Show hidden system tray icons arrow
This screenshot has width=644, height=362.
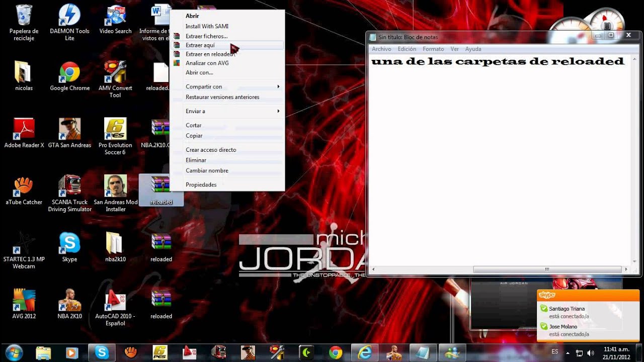(x=568, y=353)
